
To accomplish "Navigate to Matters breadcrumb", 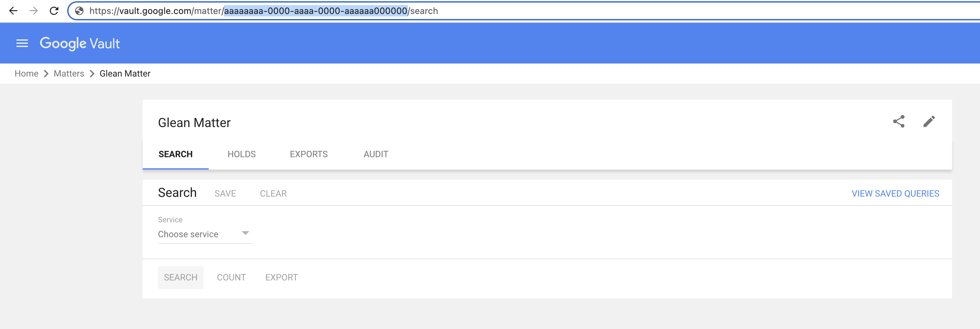I will [69, 73].
